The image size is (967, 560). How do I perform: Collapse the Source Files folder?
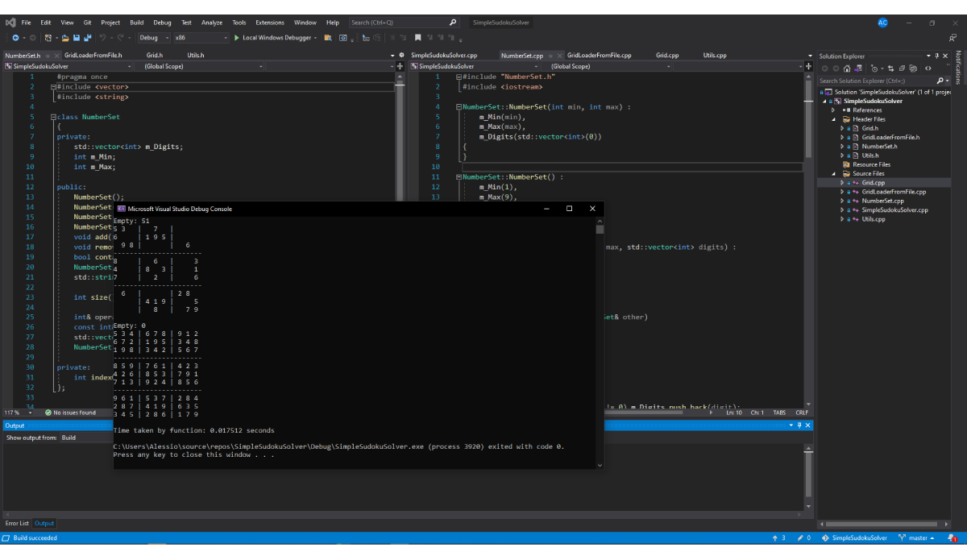834,173
